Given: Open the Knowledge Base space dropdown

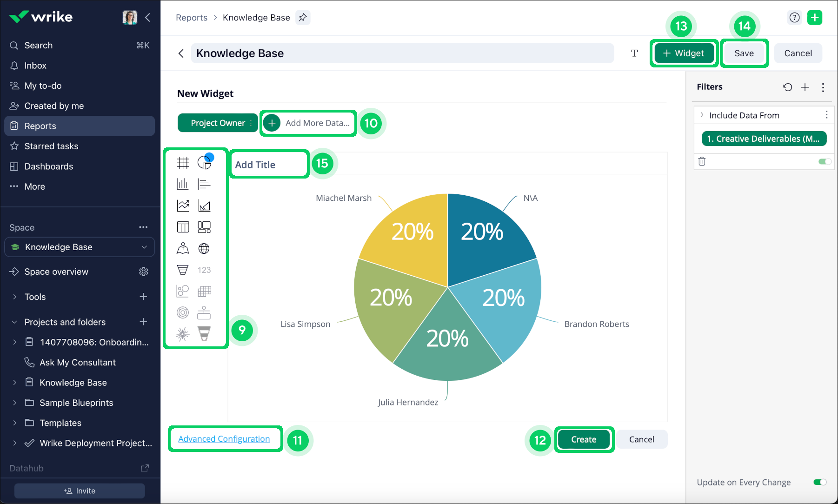Looking at the screenshot, I should [x=144, y=247].
